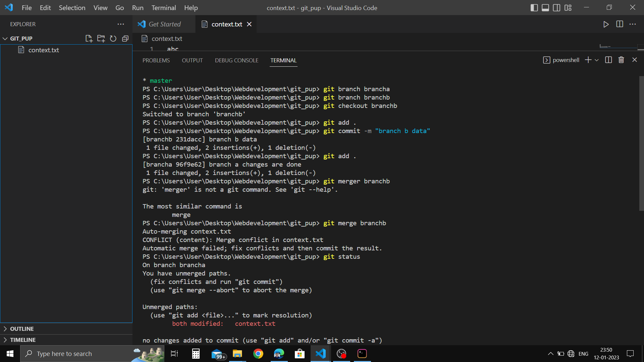644x362 pixels.
Task: Open the OUTPUT panel tab
Action: (192, 60)
